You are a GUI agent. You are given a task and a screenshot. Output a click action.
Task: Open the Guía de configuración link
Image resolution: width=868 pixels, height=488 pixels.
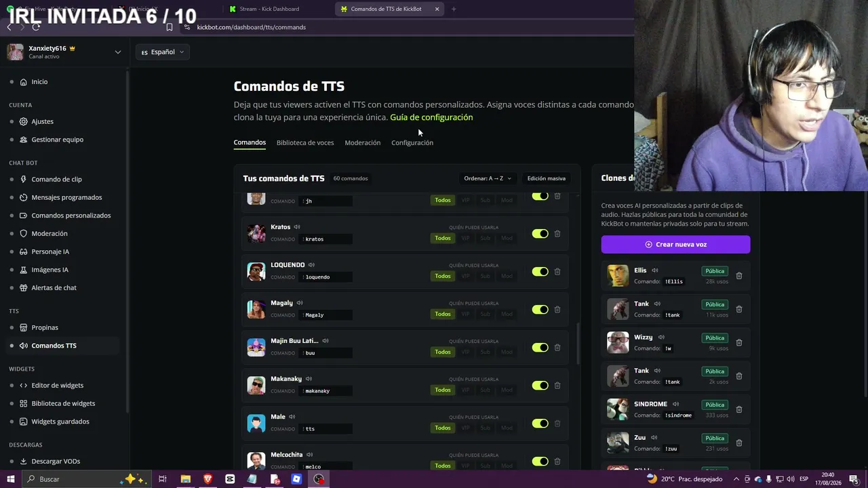click(x=431, y=117)
